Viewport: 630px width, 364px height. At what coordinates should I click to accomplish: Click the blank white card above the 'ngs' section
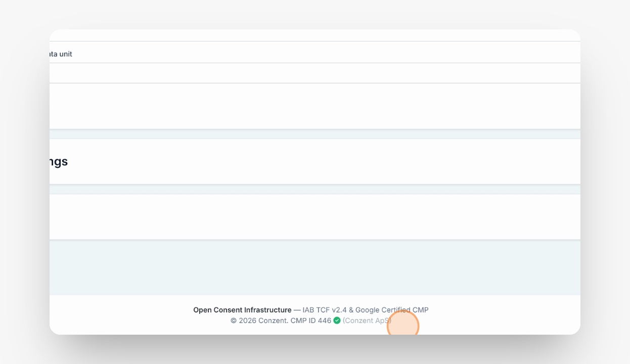click(315, 106)
